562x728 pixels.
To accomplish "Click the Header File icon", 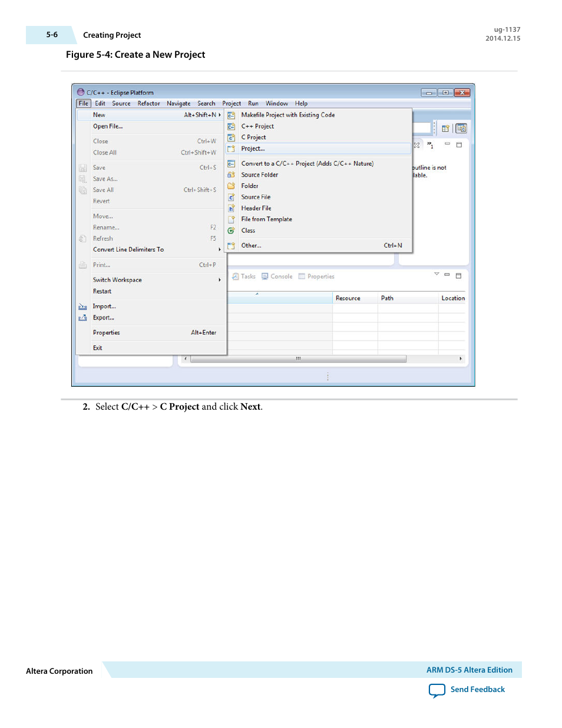I will [x=232, y=208].
